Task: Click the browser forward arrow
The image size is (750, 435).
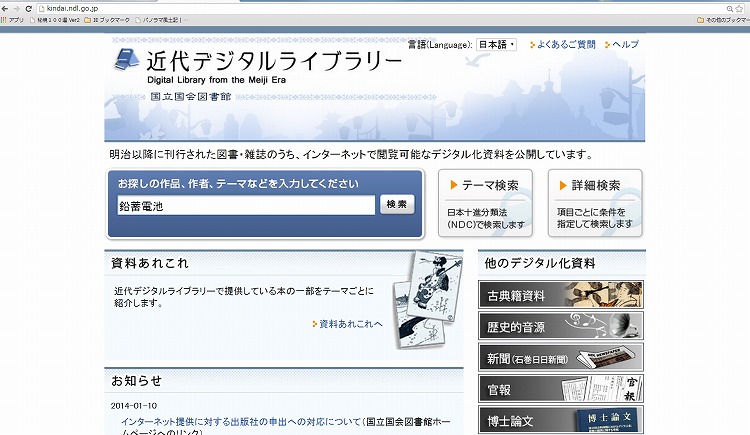Action: (17, 9)
